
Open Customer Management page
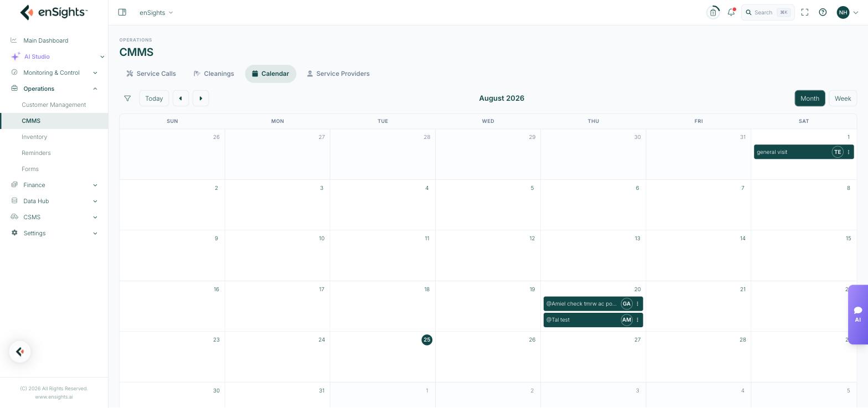click(x=54, y=105)
